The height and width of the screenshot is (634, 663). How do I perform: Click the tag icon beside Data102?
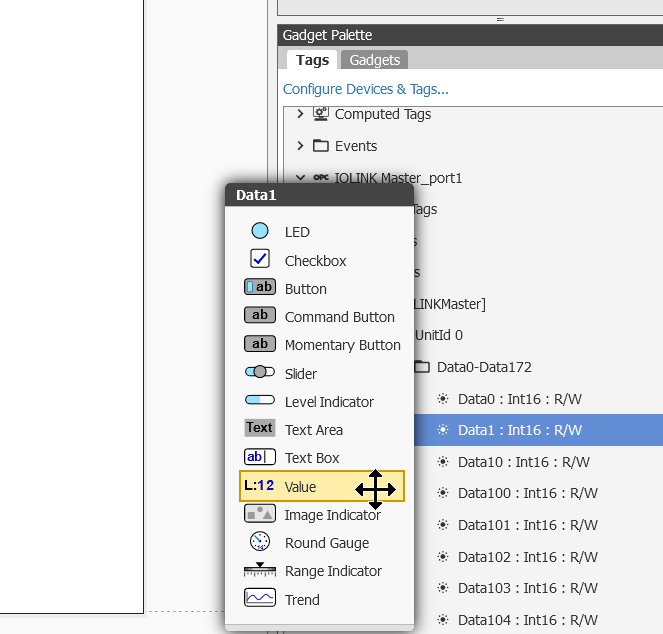click(443, 557)
